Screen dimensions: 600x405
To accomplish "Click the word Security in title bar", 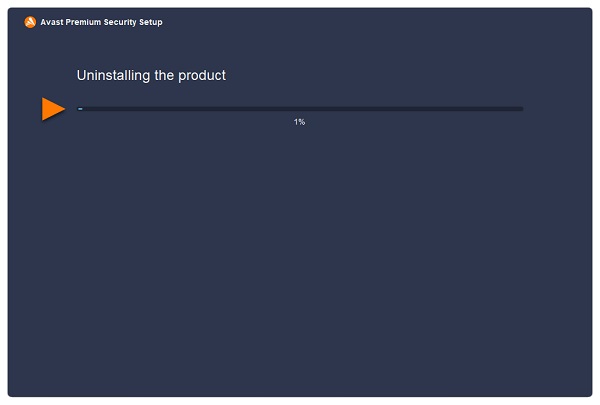I will 120,22.
